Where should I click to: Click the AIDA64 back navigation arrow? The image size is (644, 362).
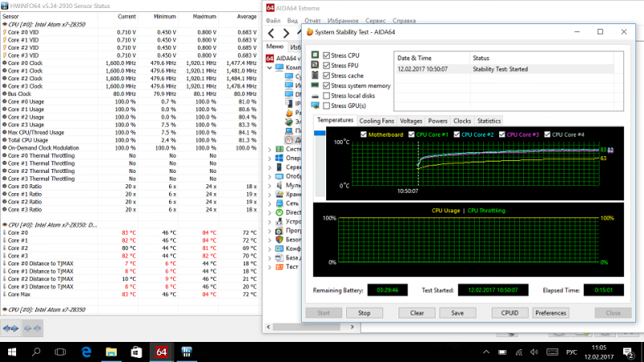click(271, 32)
